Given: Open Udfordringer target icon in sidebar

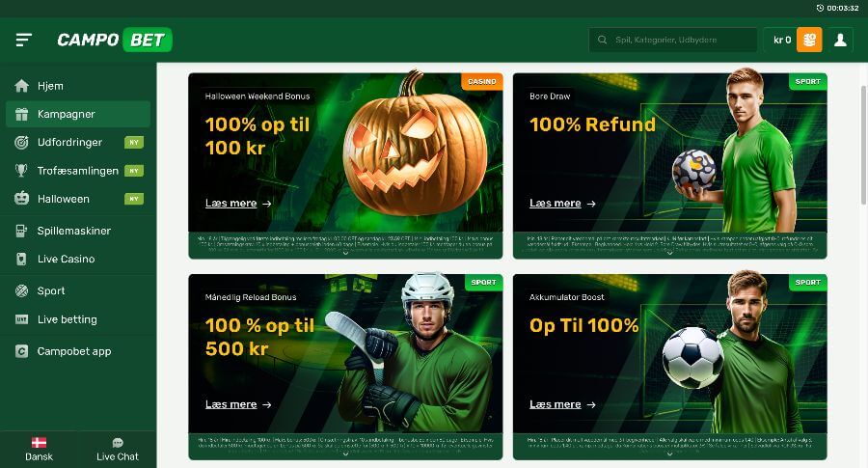Looking at the screenshot, I should [x=21, y=143].
